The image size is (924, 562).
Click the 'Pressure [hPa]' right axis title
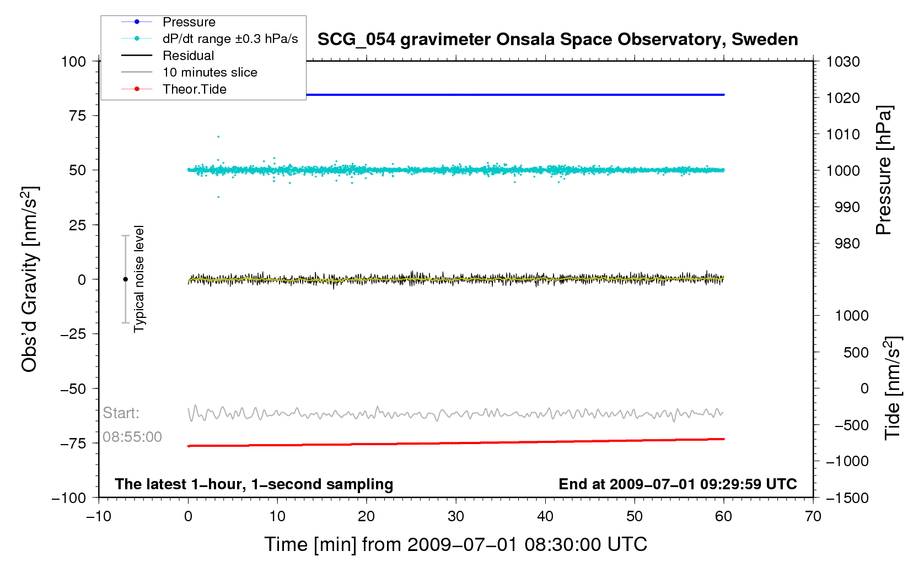883,170
